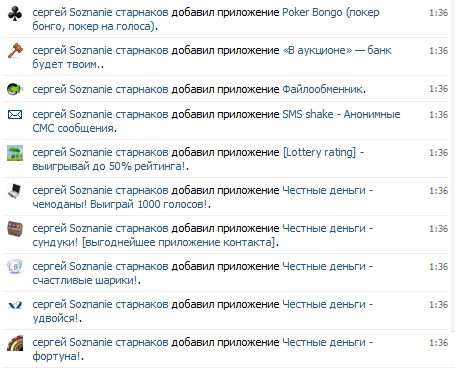The image size is (455, 371).
Task: Open Честные деньги - сундуки link
Action: (x=203, y=235)
